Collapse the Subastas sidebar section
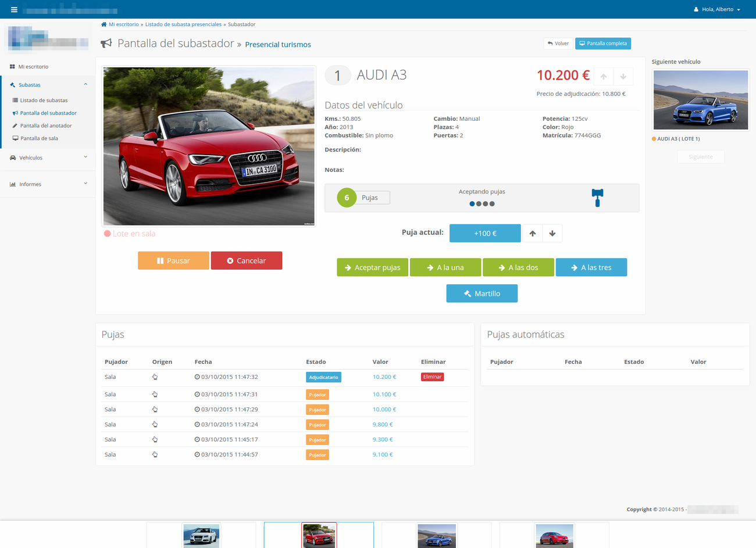756x548 pixels. 85,84
